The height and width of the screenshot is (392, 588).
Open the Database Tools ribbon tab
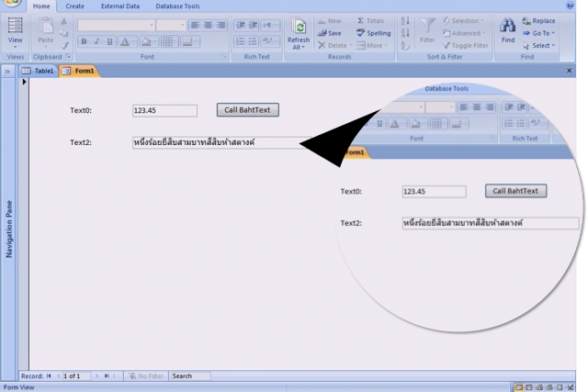177,6
